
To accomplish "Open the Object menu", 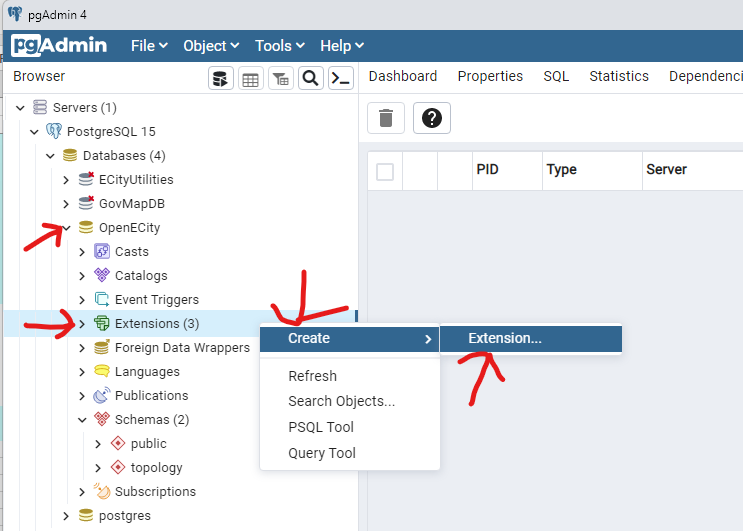I will point(211,46).
